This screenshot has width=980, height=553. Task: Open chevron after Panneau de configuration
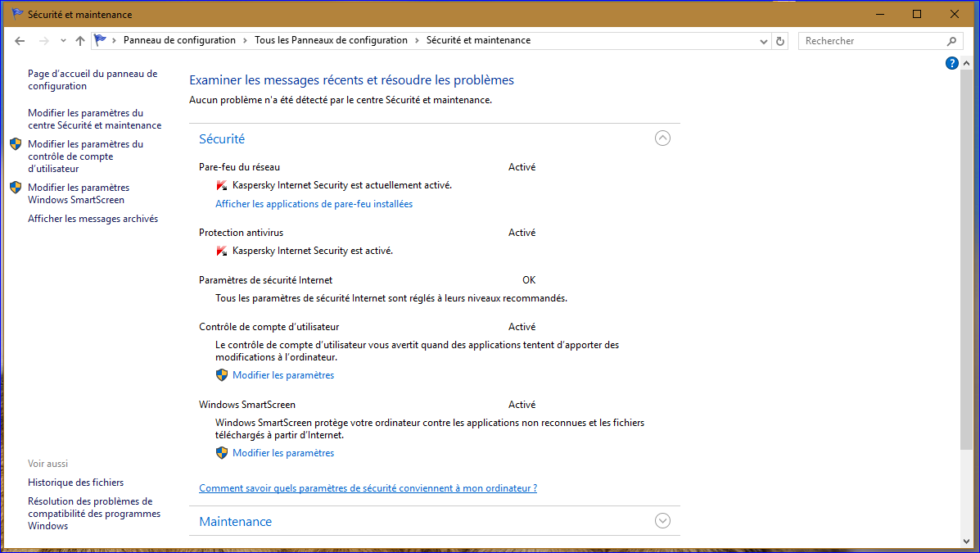(x=245, y=41)
